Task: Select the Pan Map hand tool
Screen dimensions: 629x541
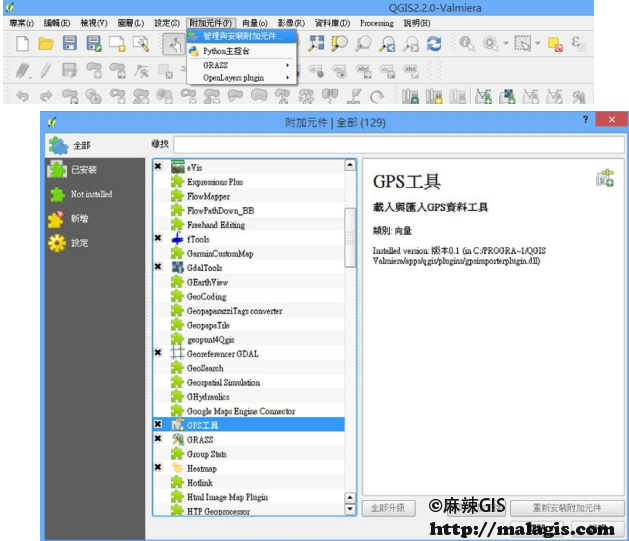Action: point(174,44)
